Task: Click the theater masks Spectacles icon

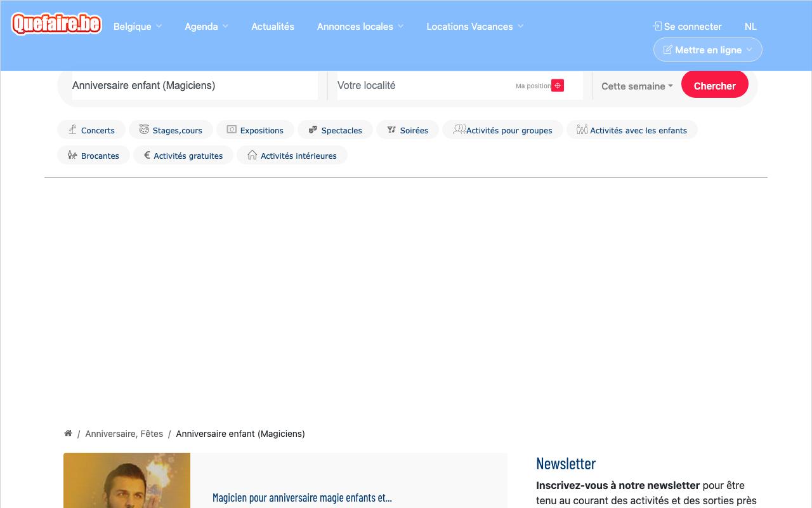Action: (313, 130)
